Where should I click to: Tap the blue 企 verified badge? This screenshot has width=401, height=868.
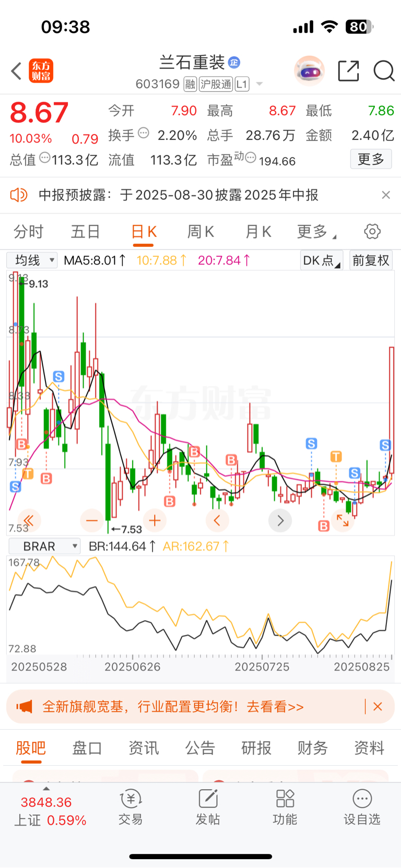point(234,63)
